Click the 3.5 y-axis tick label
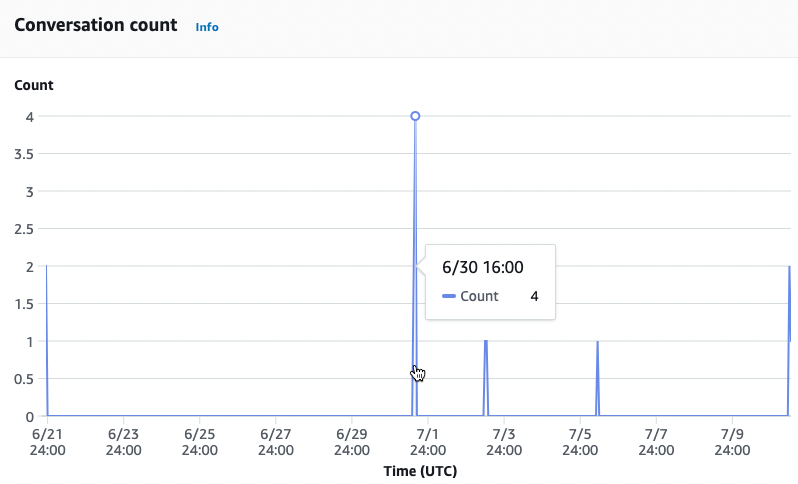The height and width of the screenshot is (484, 798). point(24,154)
